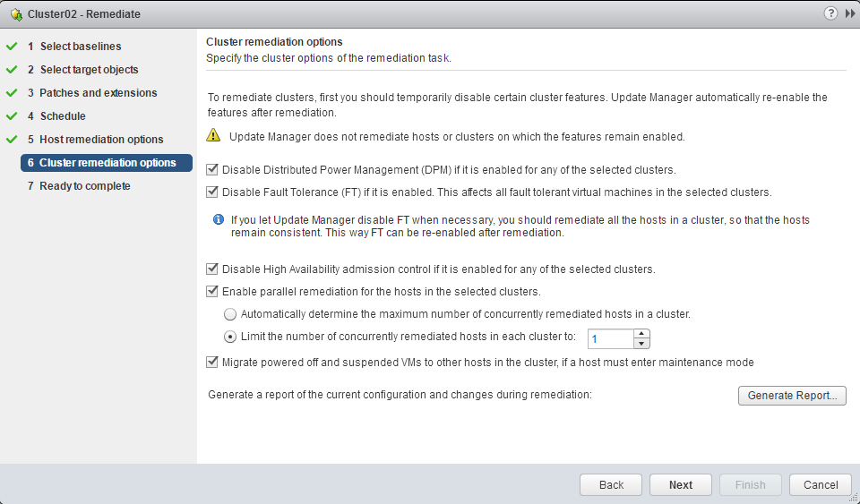860x504 pixels.
Task: Click the green checkmark beside Select baselines
Action: [x=12, y=47]
